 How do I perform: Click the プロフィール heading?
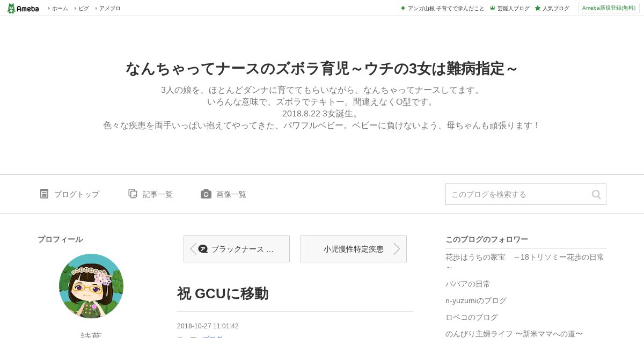[60, 239]
